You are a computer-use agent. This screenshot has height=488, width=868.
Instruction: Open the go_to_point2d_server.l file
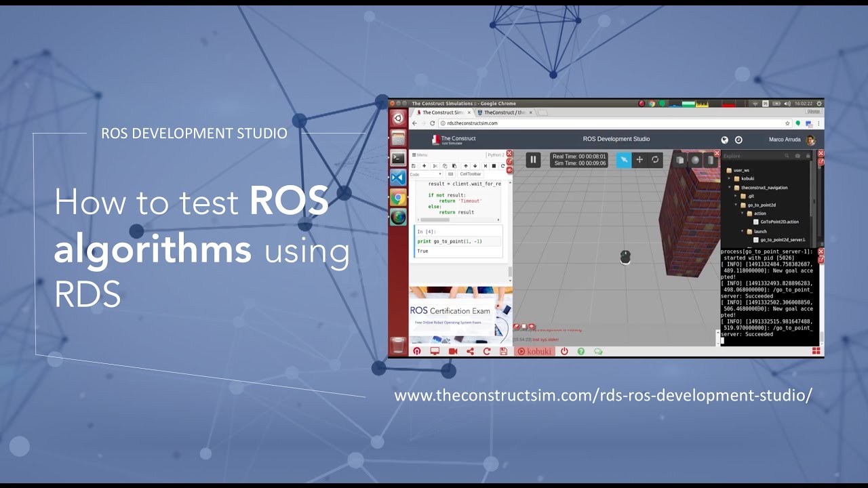pos(779,240)
